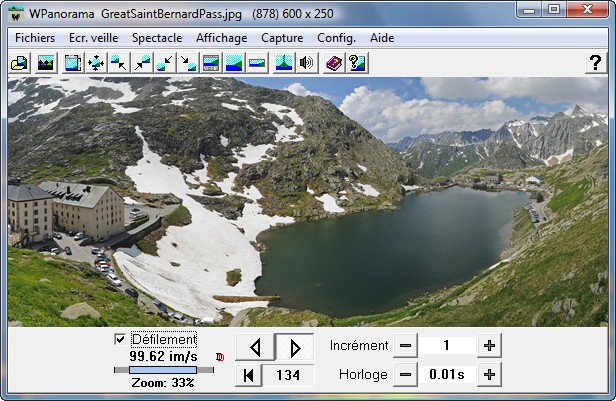Click the Horloge value field showing 0.01s
The height and width of the screenshot is (401, 616).
[x=447, y=375]
